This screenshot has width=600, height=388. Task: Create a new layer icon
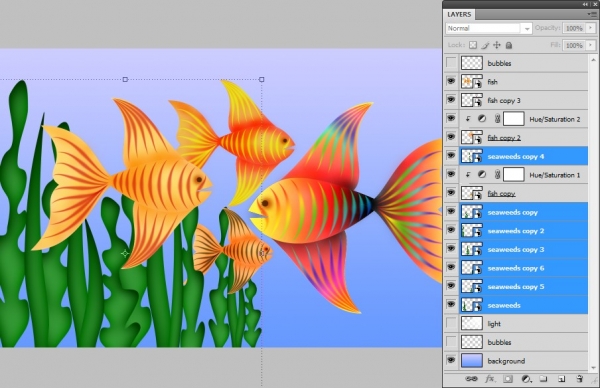561,379
